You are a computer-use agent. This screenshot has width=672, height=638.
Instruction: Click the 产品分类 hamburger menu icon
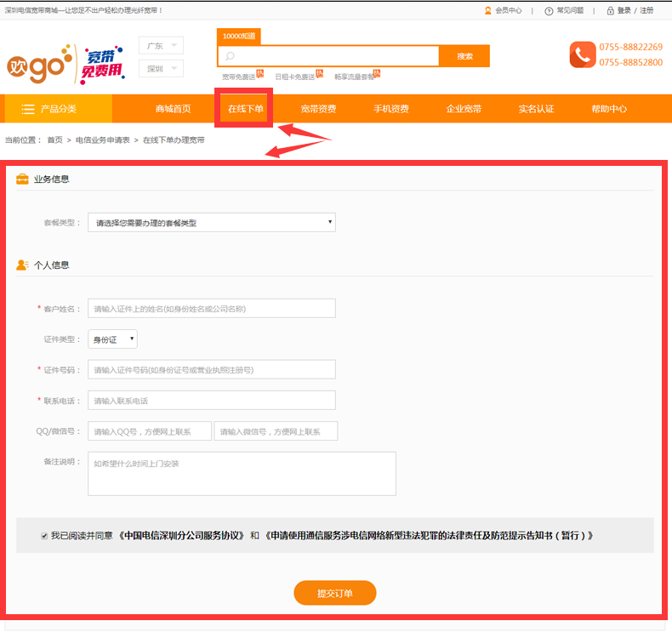tap(28, 109)
